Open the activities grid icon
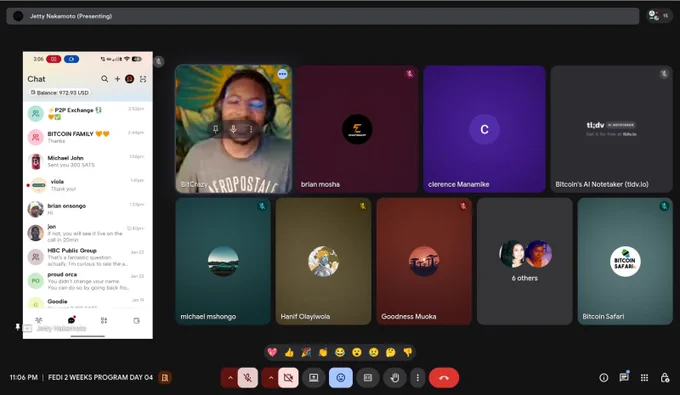This screenshot has height=395, width=680. (x=644, y=378)
